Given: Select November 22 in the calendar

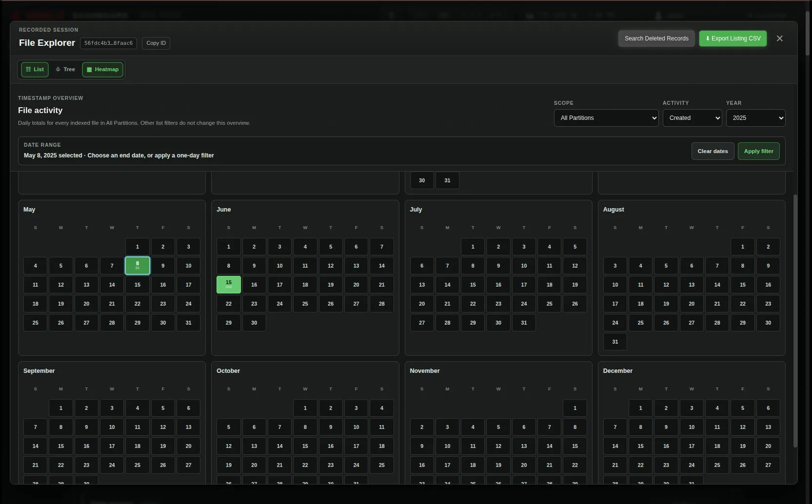Looking at the screenshot, I should click(x=575, y=465).
